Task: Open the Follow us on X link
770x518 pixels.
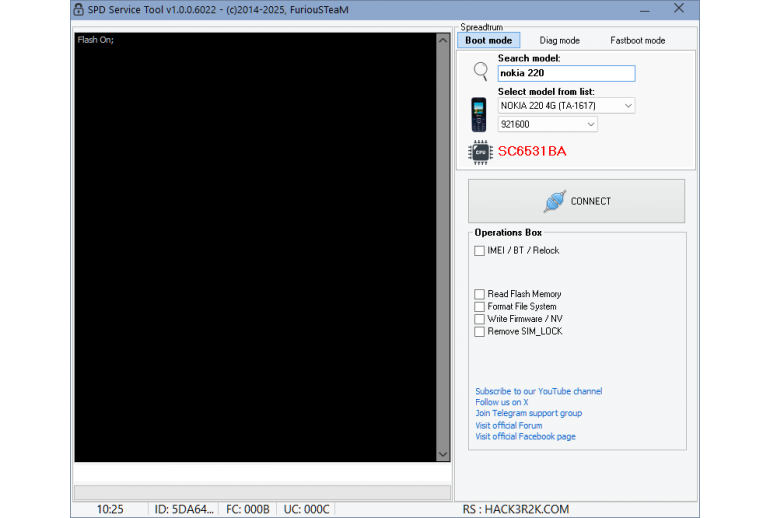Action: 501,402
